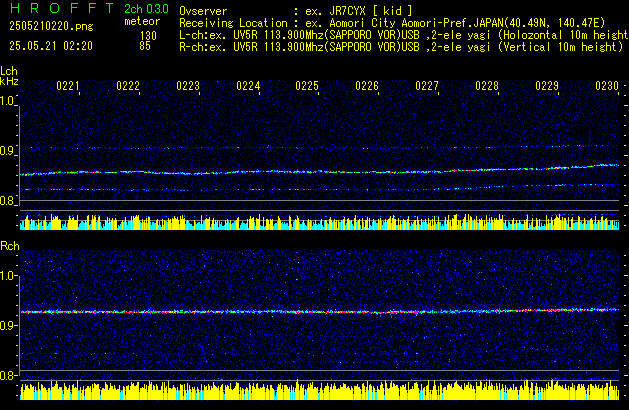Click the L-ch UV5R description line
This screenshot has width=629, height=410.
404,35
